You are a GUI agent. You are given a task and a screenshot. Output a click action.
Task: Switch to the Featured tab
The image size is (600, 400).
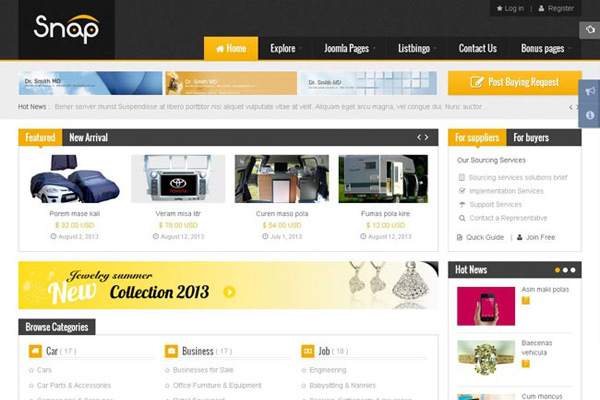(40, 137)
